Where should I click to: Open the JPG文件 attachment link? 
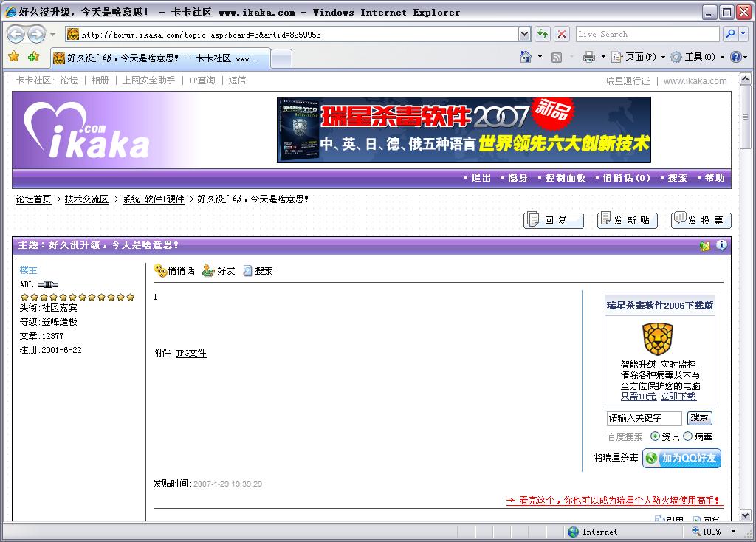tap(191, 353)
